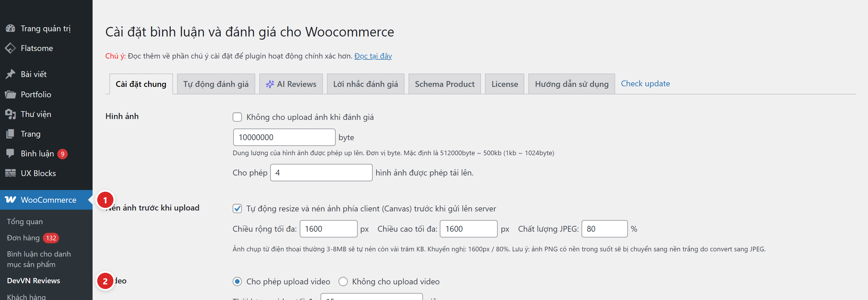868x300 pixels.
Task: Click the Check update link
Action: pyautogui.click(x=645, y=84)
